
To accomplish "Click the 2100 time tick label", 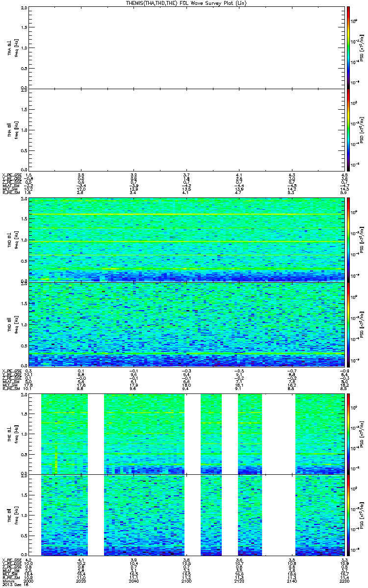I will coord(186,582).
